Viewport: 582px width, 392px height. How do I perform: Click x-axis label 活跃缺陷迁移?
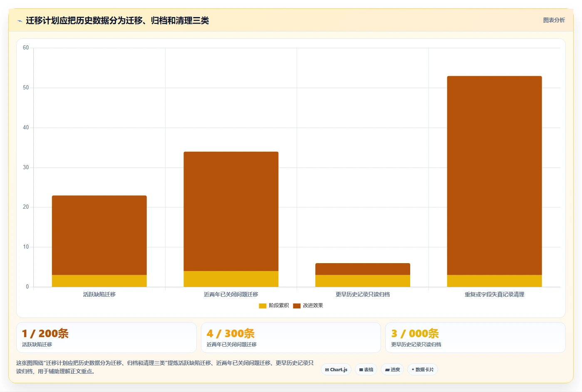99,294
